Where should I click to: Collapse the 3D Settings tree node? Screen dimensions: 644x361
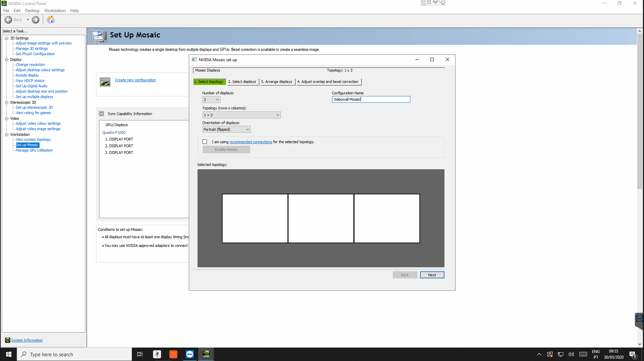tap(6, 38)
